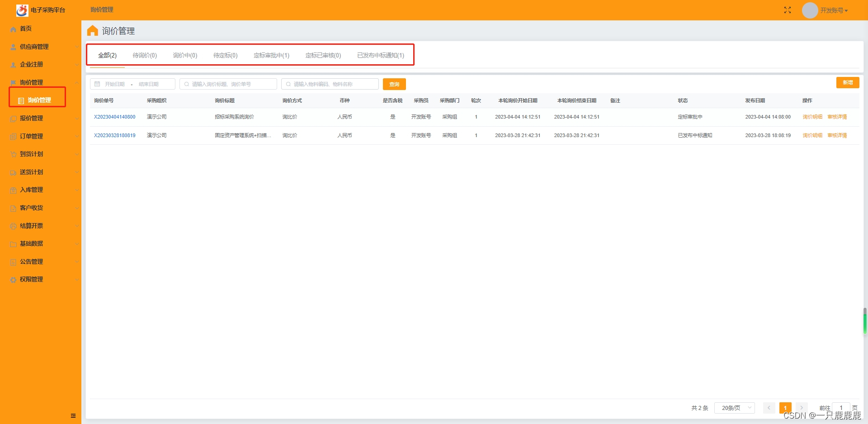Click the platform logo icon

click(22, 10)
